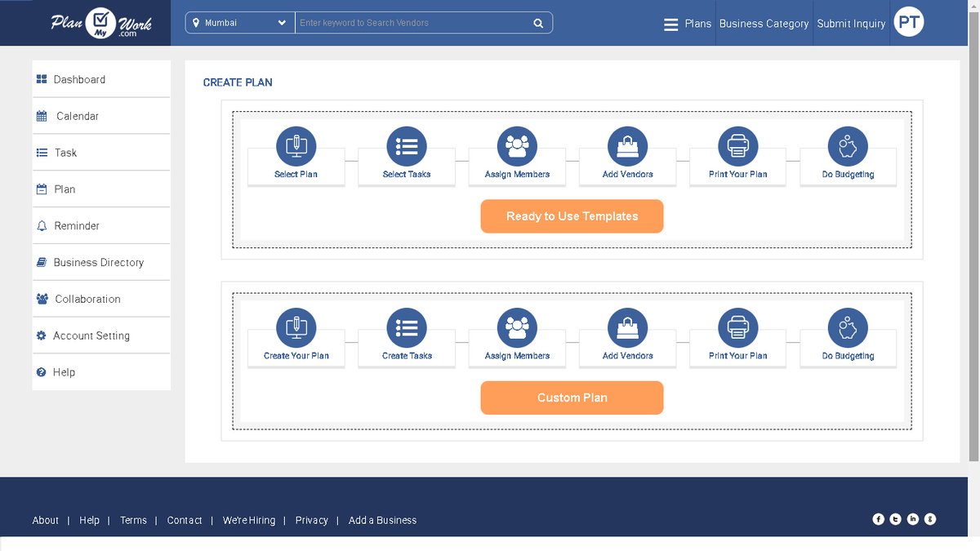
Task: Click the Select Plan step icon
Action: [x=296, y=147]
